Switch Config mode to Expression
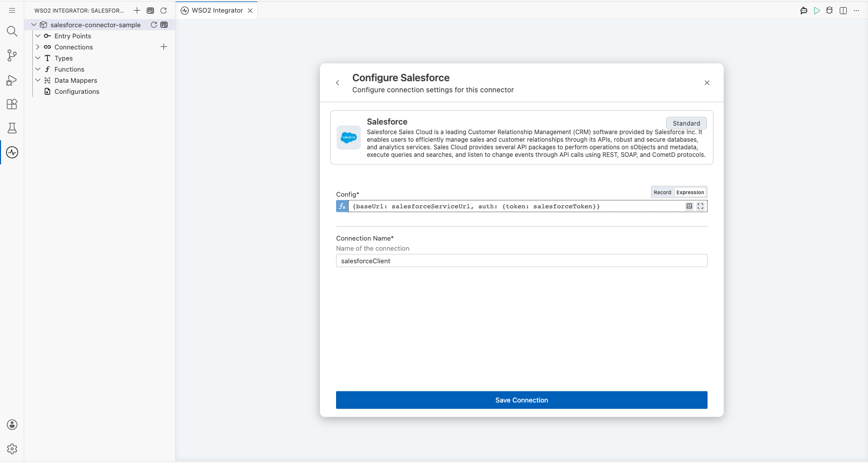868x463 pixels. [690, 192]
